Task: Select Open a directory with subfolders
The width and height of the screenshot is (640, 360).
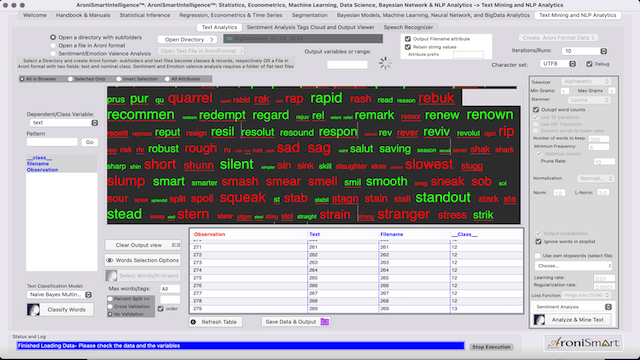Action: [x=53, y=37]
